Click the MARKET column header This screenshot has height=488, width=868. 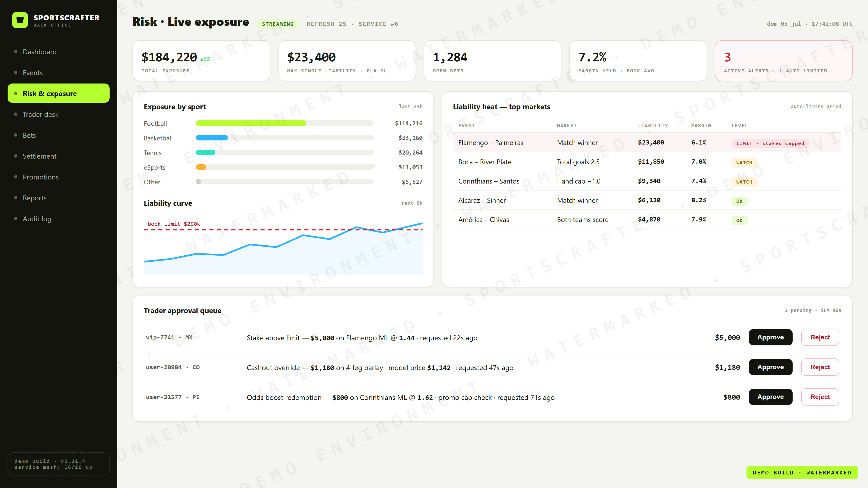(x=566, y=126)
